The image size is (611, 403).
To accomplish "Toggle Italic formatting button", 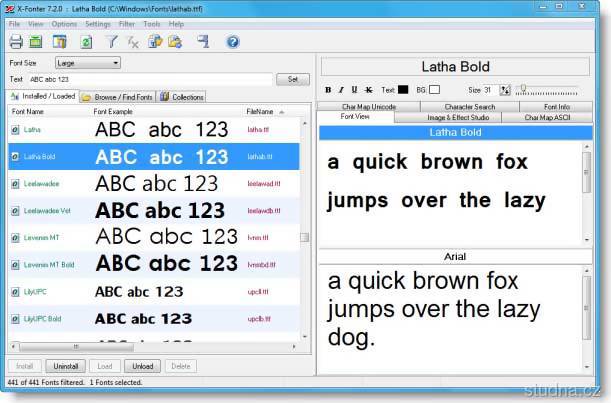I will 341,90.
